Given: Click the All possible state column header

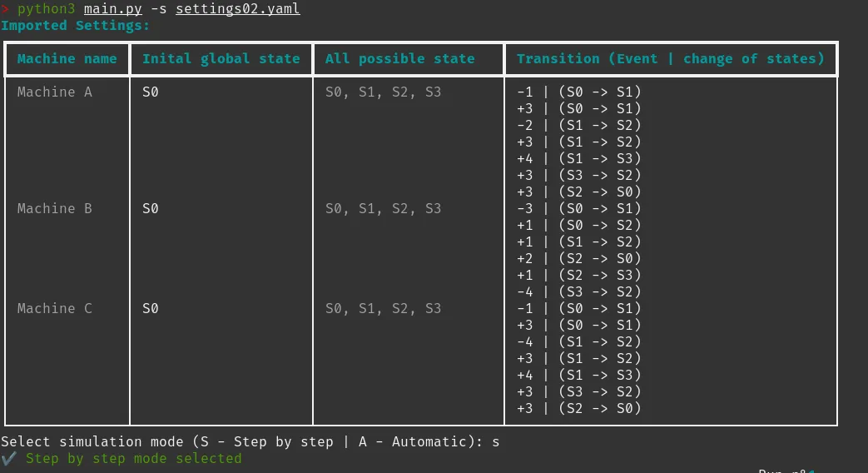Looking at the screenshot, I should (399, 59).
